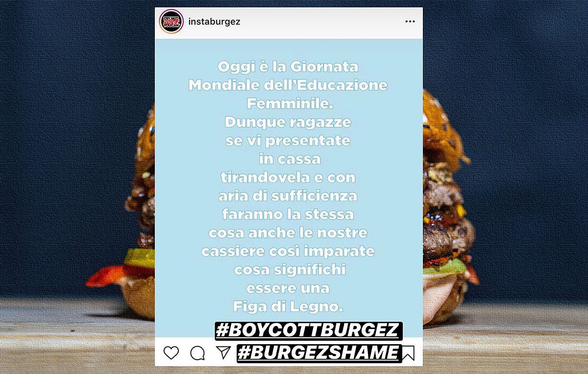Like the post with the heart icon

point(171,352)
